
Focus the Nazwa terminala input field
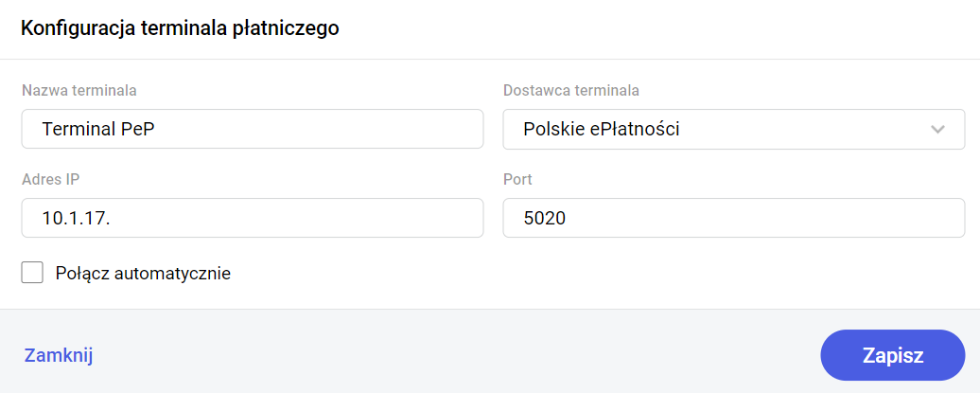pyautogui.click(x=252, y=130)
